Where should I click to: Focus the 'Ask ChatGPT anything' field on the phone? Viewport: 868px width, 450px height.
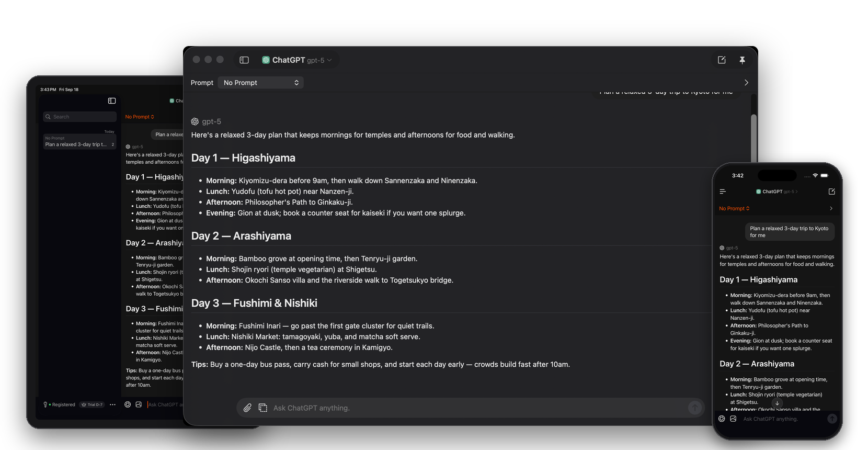782,419
